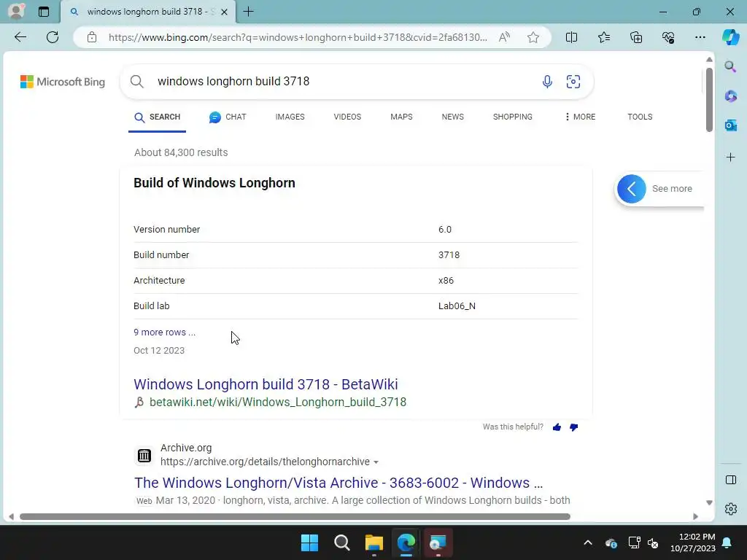Switch to Shopping results
Image resolution: width=747 pixels, height=560 pixels.
pos(513,117)
